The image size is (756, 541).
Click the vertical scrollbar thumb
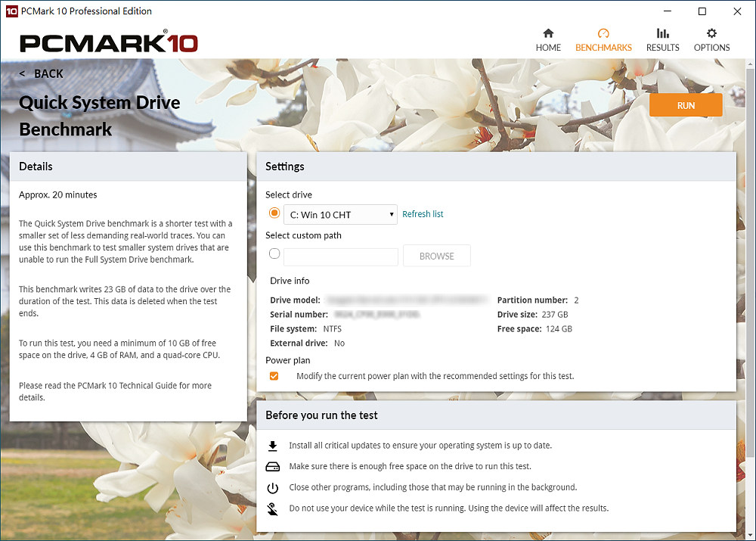coord(750,263)
